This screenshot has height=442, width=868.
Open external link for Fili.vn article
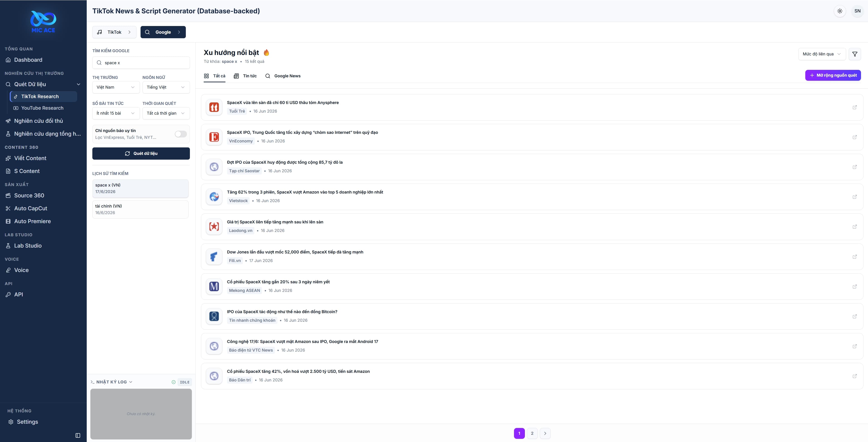[x=854, y=257]
